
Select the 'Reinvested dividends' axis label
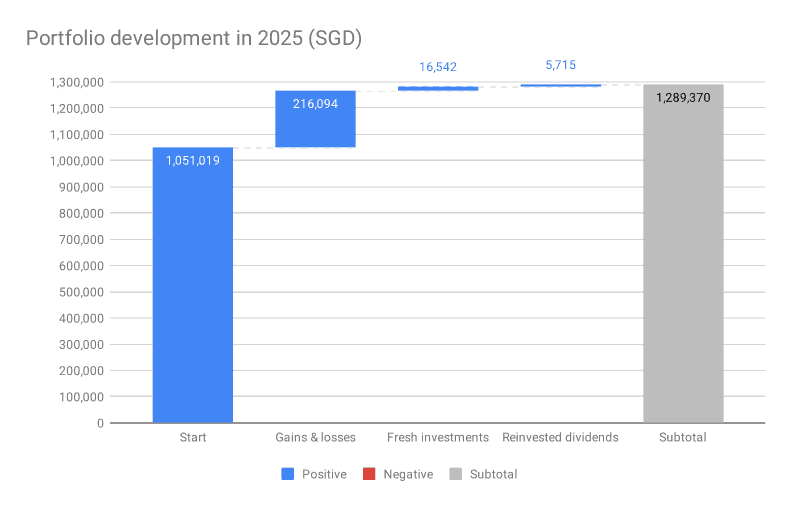coord(560,437)
